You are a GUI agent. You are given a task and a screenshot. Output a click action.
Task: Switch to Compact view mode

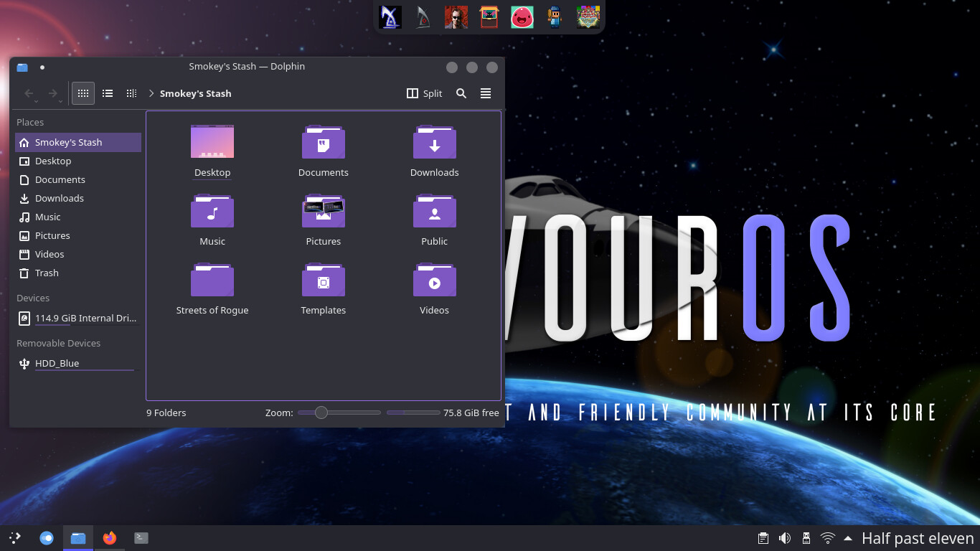[x=108, y=93]
